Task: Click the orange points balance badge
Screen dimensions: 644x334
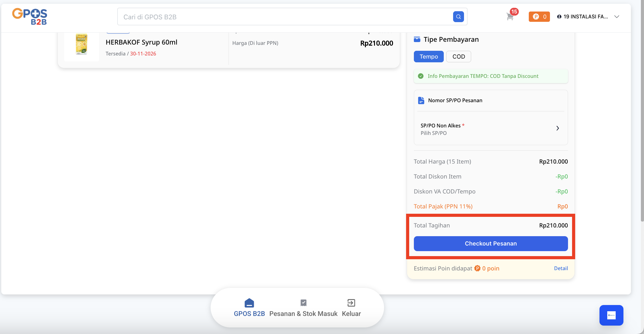Action: (x=539, y=17)
